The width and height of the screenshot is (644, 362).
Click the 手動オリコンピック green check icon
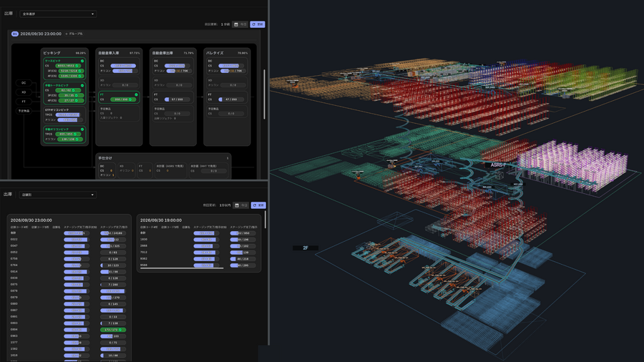pyautogui.click(x=82, y=129)
